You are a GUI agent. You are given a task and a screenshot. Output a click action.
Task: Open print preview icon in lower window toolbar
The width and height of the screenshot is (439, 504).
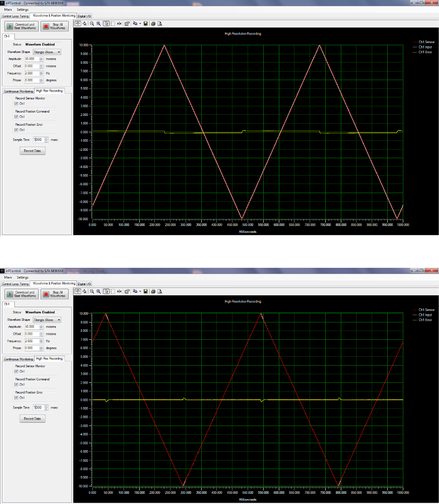point(160,291)
